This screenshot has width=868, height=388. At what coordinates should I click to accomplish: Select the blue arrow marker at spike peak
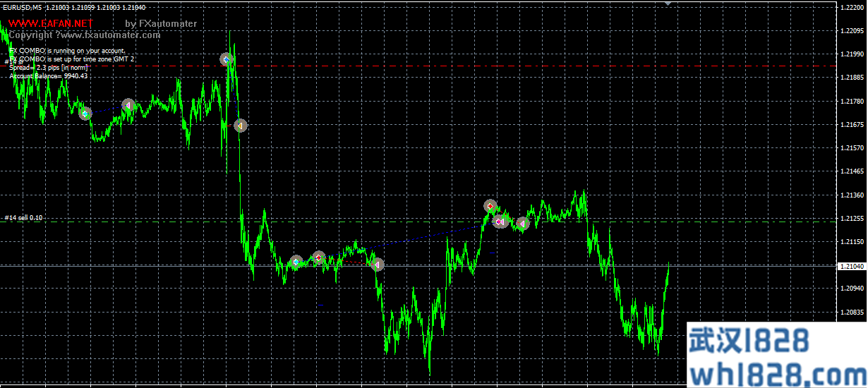coord(226,60)
